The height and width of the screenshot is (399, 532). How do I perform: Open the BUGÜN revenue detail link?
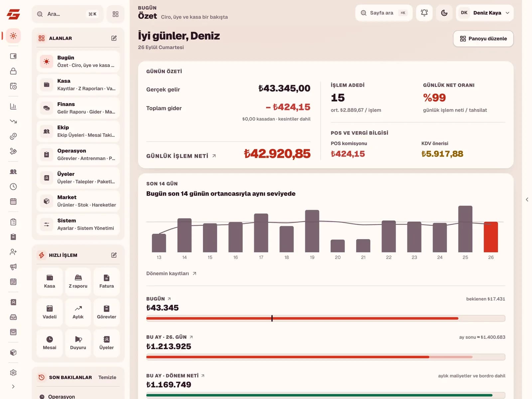pos(159,299)
